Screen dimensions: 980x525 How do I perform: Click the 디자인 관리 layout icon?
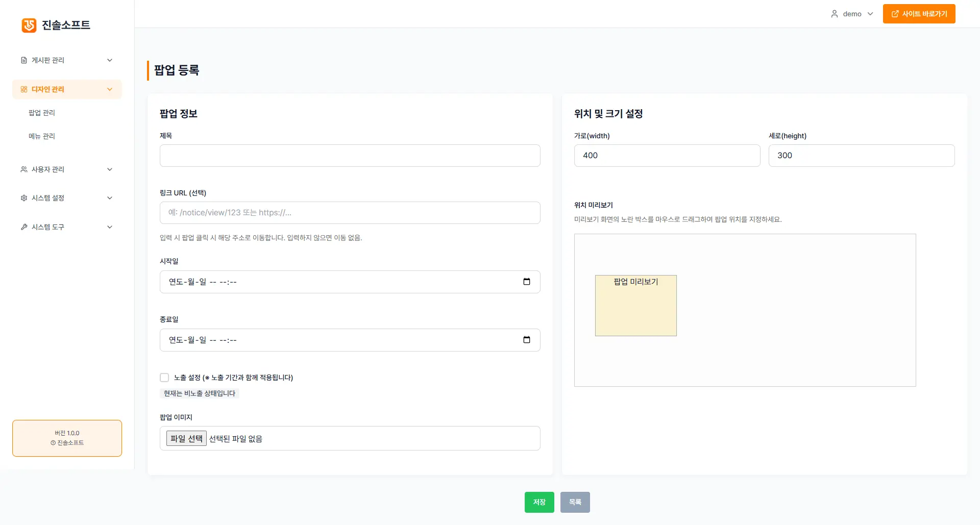[24, 89]
